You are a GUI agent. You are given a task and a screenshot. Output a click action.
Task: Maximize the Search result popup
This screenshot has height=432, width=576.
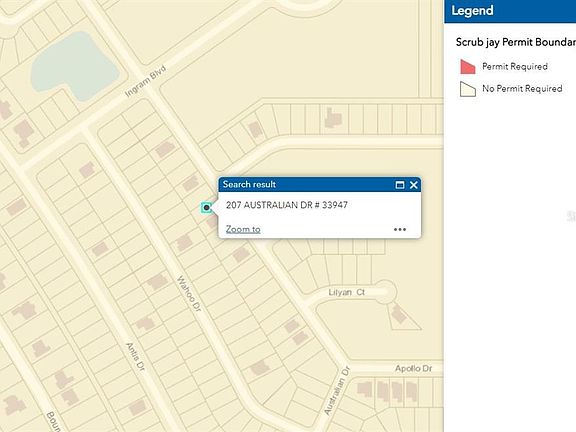click(x=400, y=185)
